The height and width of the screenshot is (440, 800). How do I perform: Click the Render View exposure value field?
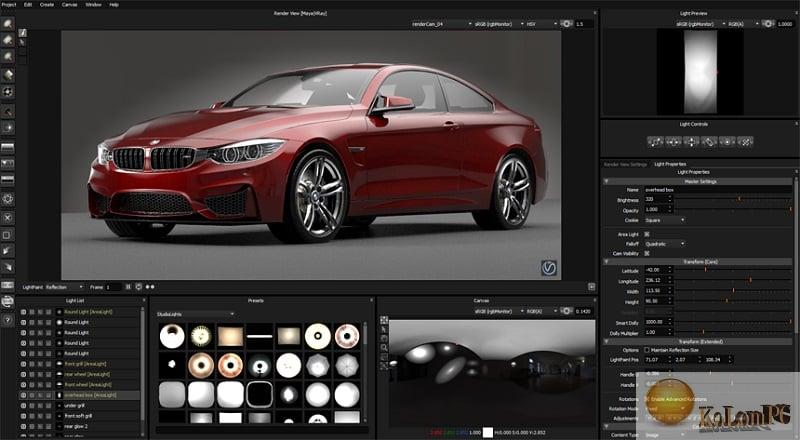pyautogui.click(x=584, y=24)
